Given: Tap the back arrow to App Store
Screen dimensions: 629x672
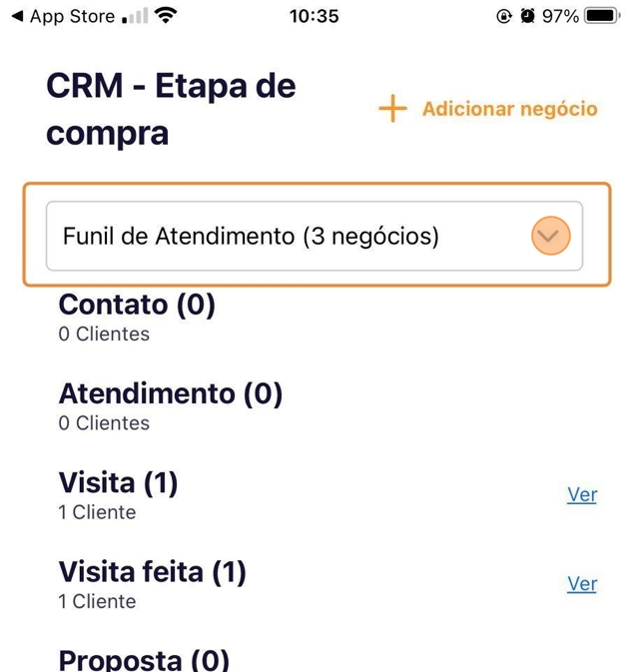Looking at the screenshot, I should tap(16, 17).
